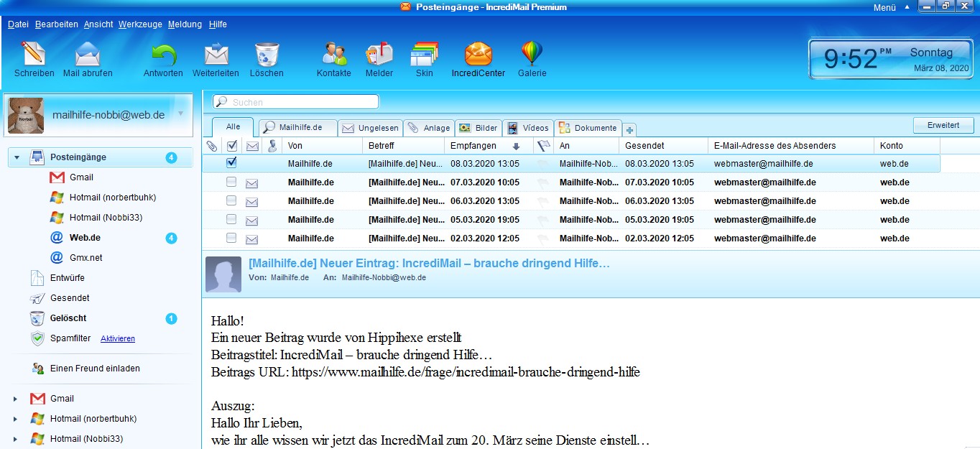Click the contact person column header icon

[272, 146]
